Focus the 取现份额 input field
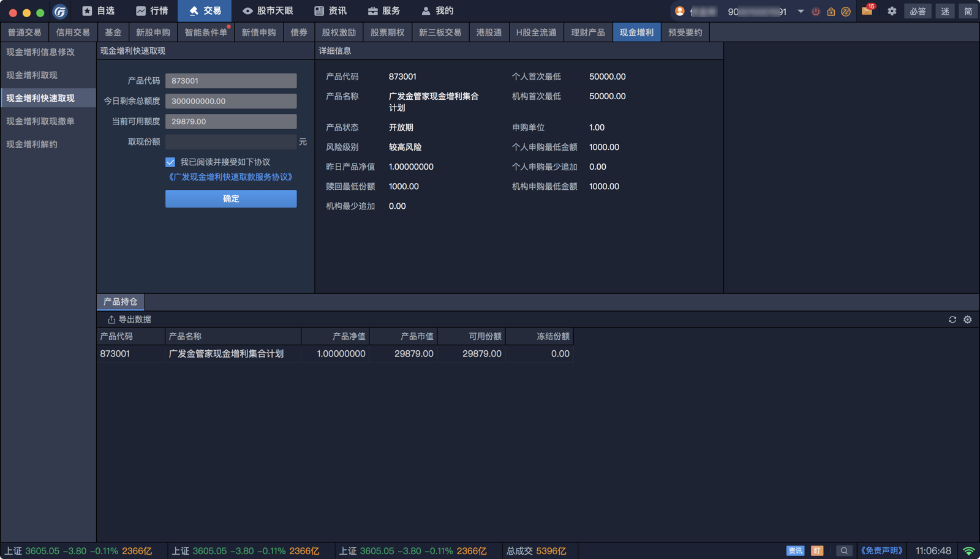980x559 pixels. point(231,141)
